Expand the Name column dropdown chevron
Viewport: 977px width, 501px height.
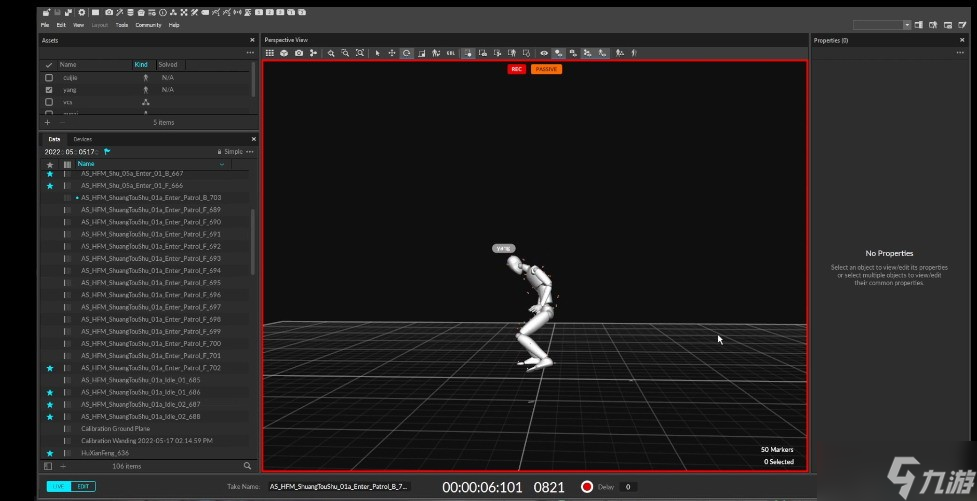tap(222, 164)
